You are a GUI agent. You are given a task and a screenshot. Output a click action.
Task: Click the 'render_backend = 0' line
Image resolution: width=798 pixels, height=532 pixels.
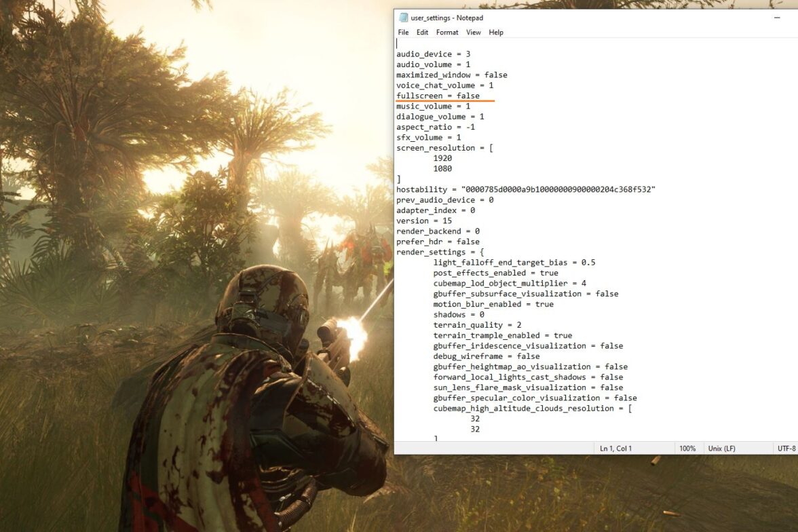tap(438, 231)
